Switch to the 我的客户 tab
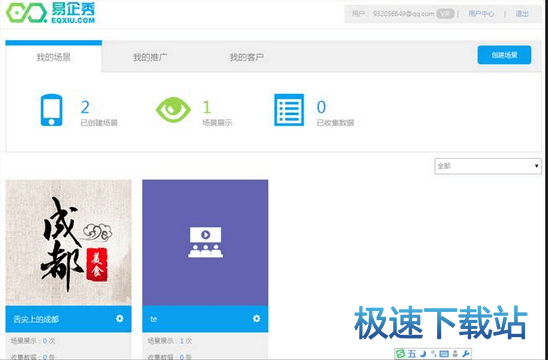 [246, 57]
